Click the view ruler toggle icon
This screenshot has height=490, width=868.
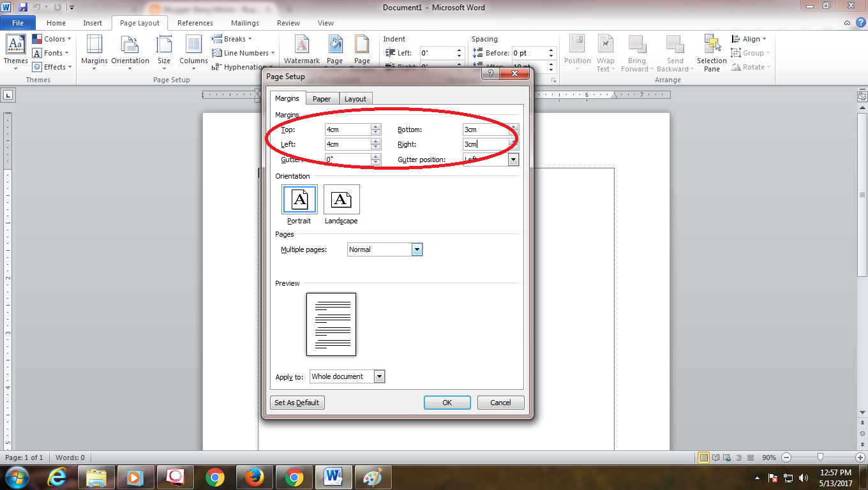click(x=862, y=97)
